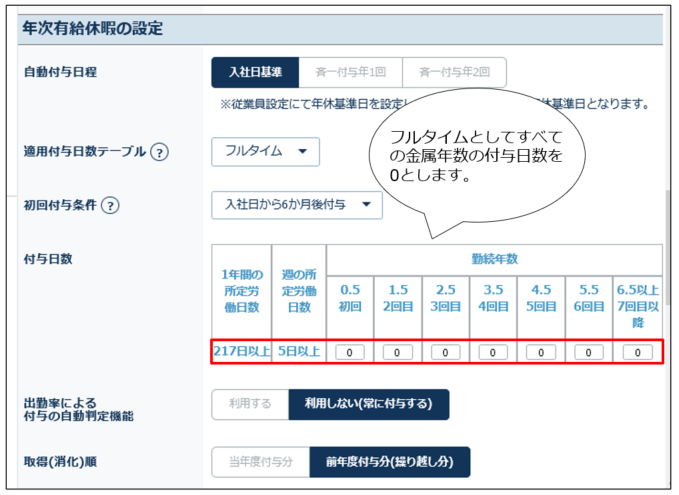Select 前年度付与分(繰り越し分) consumption order
Image resolution: width=679 pixels, height=495 pixels.
click(x=390, y=462)
